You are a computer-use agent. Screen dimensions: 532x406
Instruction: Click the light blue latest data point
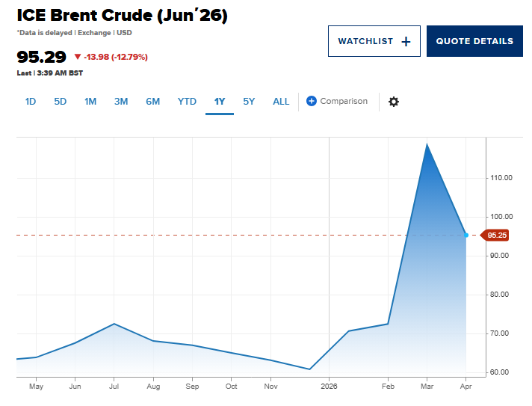[x=466, y=236]
